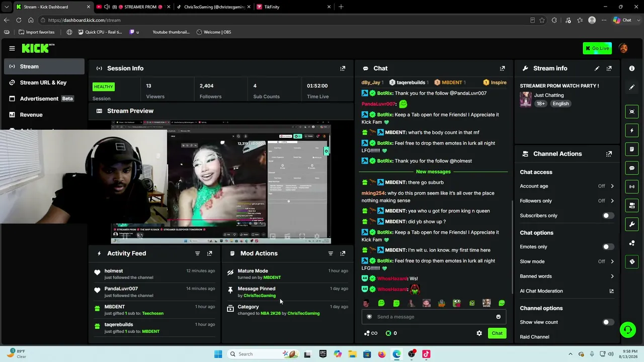Click holmest follower entry in Activity Feed
The image size is (644, 362).
coord(155,274)
